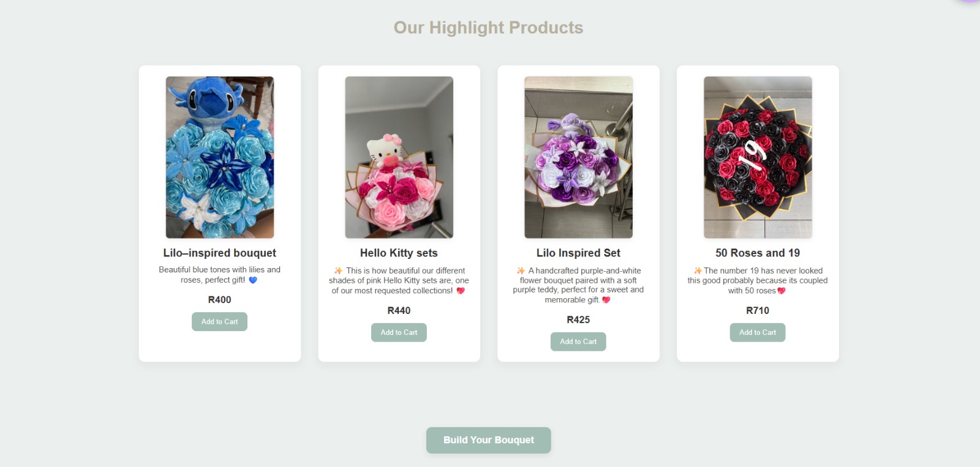Click the sparkle emoji in Hello Kitty description
This screenshot has height=467, width=980.
pos(338,271)
